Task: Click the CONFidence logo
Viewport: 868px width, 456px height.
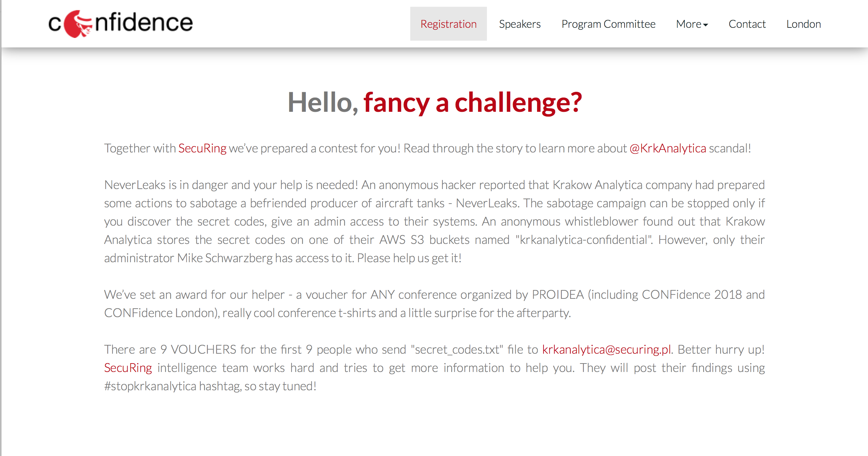Action: (121, 23)
